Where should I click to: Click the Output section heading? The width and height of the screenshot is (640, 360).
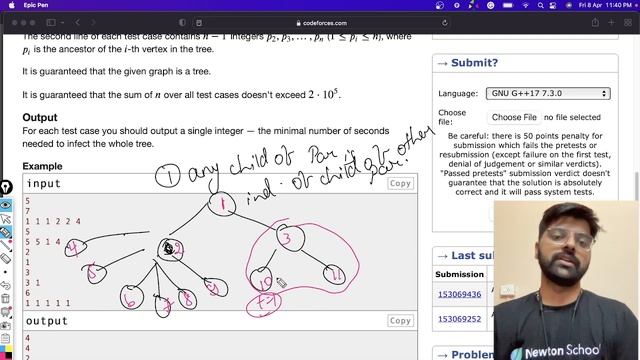tap(40, 118)
